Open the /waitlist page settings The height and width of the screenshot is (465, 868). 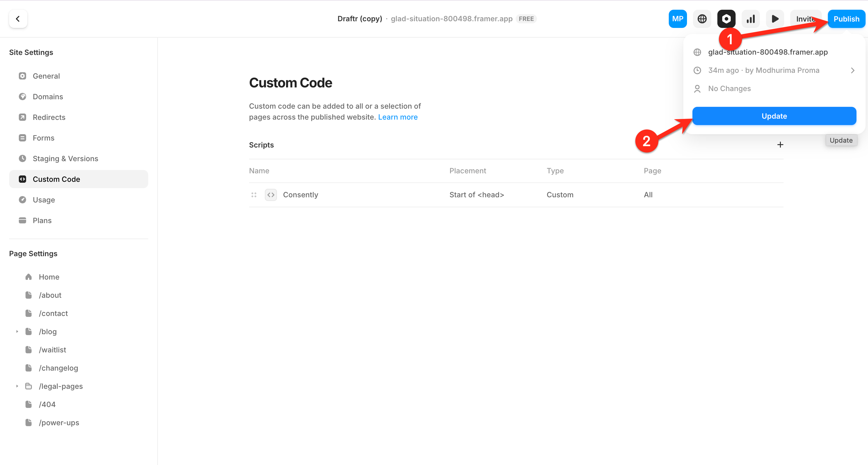[x=52, y=349]
